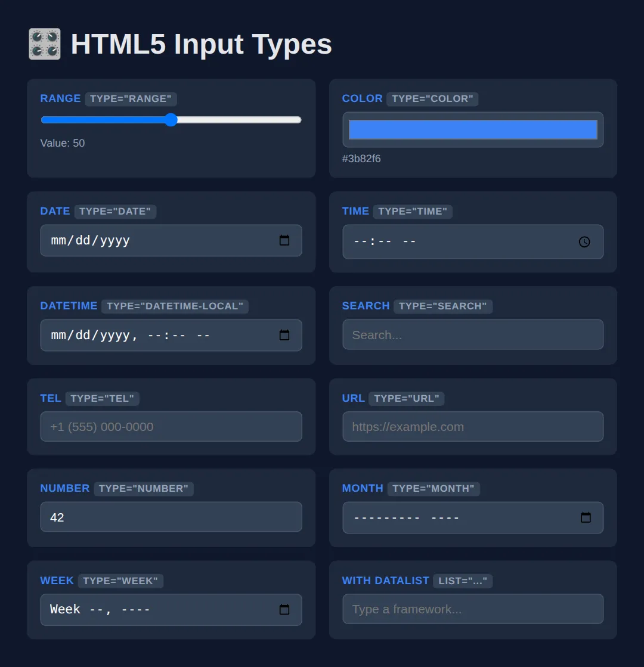The width and height of the screenshot is (644, 667).
Task: Click the TYPE="SEARCH" badge
Action: (x=442, y=306)
